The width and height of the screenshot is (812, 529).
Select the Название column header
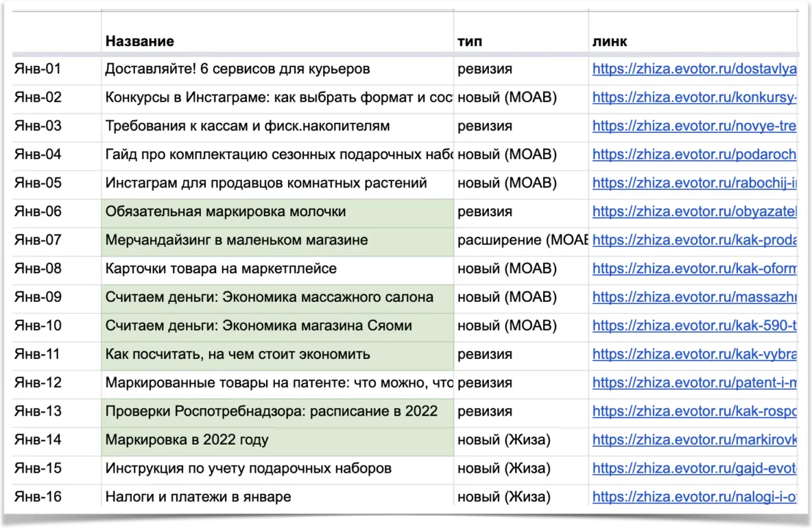click(140, 41)
